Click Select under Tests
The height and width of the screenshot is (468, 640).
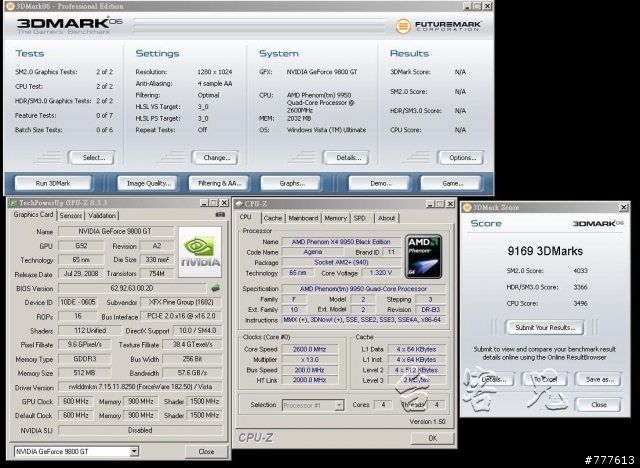[x=93, y=158]
